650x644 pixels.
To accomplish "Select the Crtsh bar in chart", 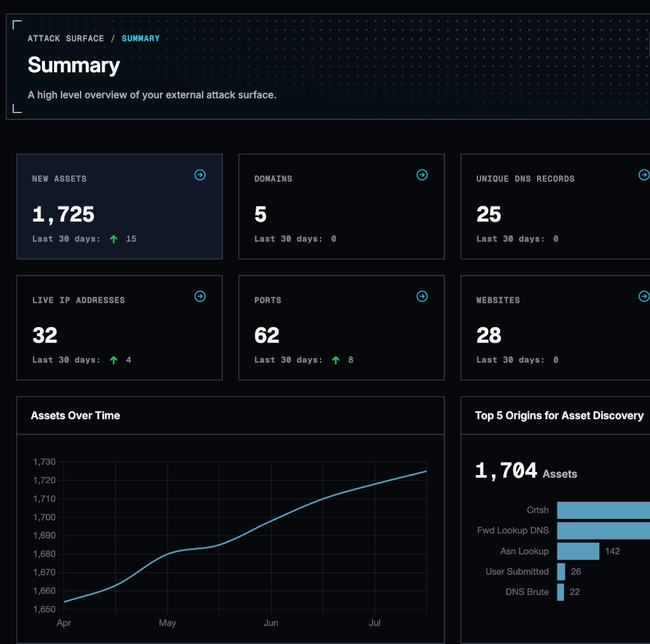I will (x=604, y=510).
